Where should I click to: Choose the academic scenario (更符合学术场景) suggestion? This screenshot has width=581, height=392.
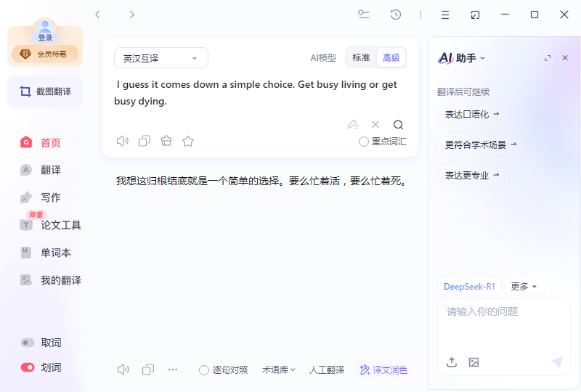point(482,144)
